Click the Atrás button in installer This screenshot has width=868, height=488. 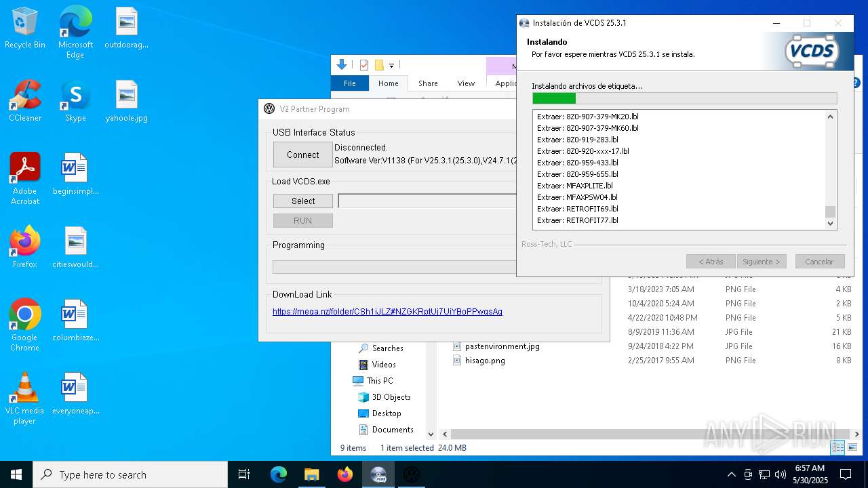(710, 262)
